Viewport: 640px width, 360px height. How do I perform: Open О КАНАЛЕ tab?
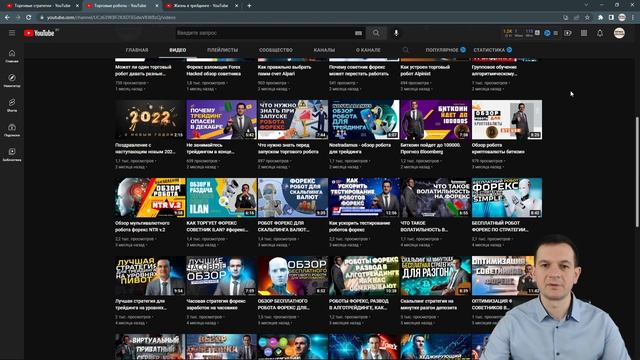(368, 50)
